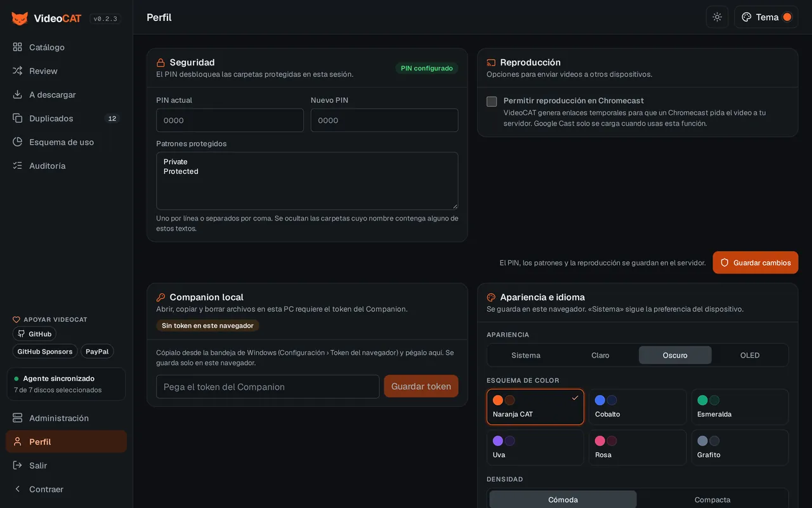Select the OLED appearance option
812x508 pixels.
coord(750,355)
